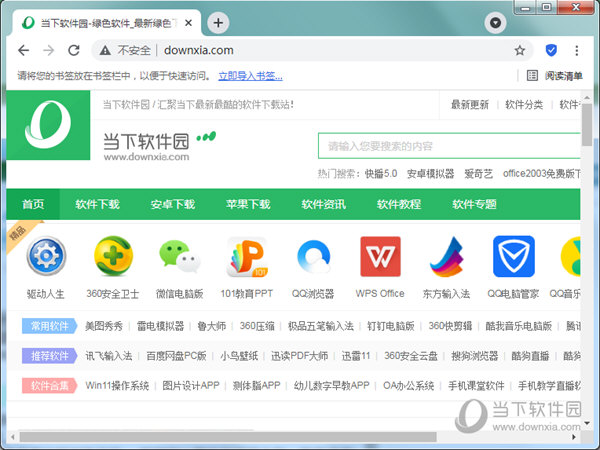Open the blue shield extension
The width and height of the screenshot is (600, 450).
click(551, 50)
